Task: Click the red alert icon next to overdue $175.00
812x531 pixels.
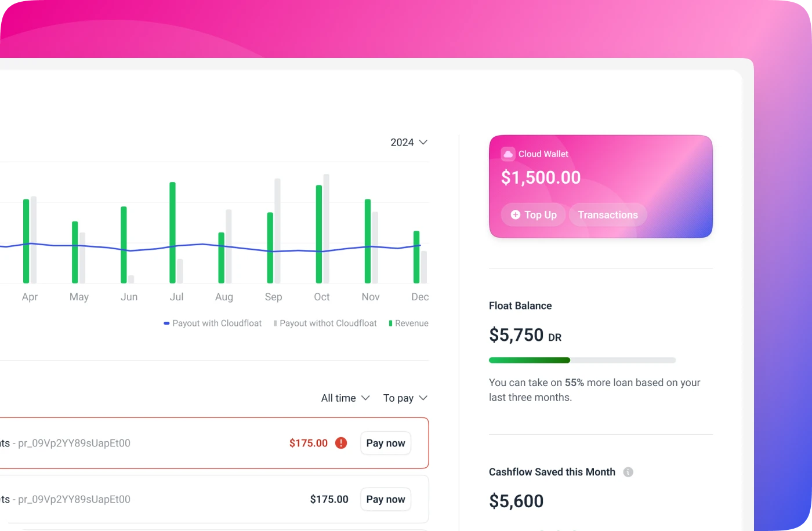Action: (x=341, y=442)
